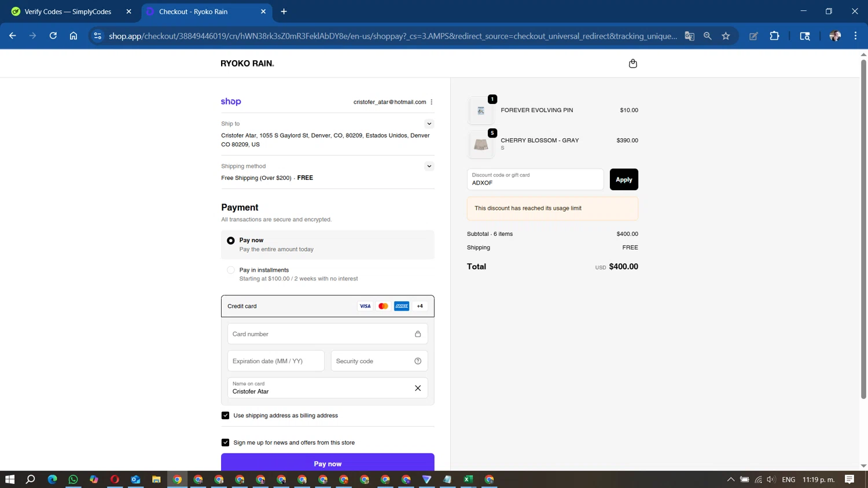Open the notification center in taskbar
The image size is (868, 488).
click(x=849, y=479)
